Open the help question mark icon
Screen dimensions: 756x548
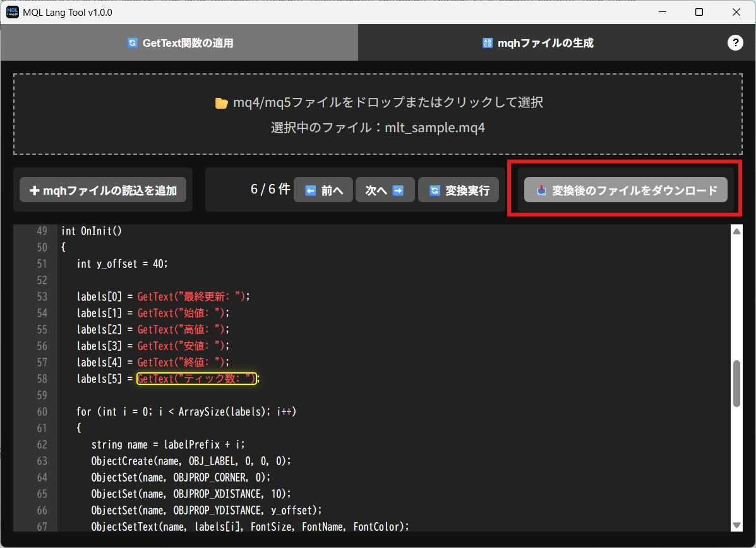735,42
